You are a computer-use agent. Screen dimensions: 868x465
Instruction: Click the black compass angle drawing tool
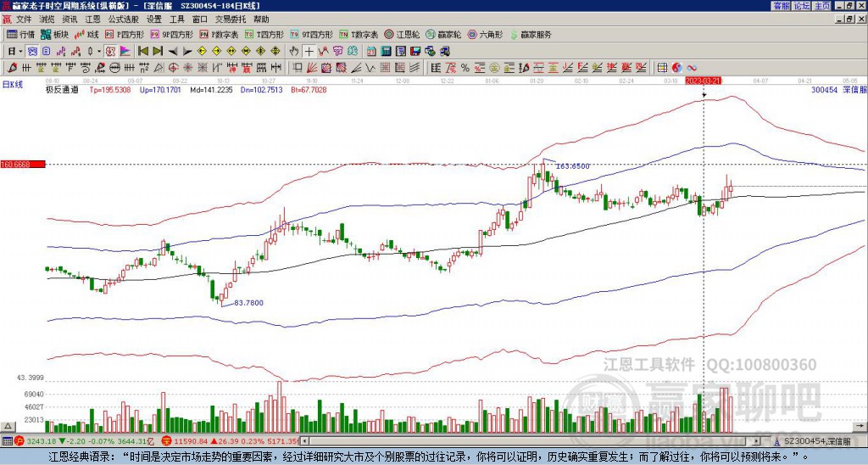(x=159, y=68)
